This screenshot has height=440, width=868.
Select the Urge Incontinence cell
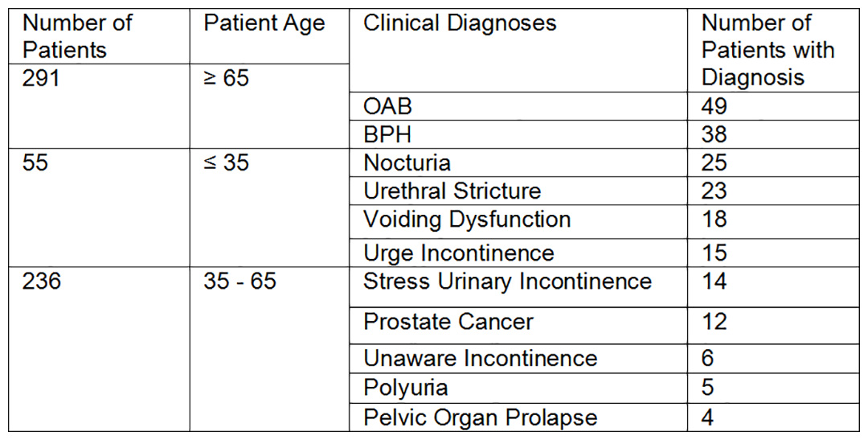tap(518, 253)
